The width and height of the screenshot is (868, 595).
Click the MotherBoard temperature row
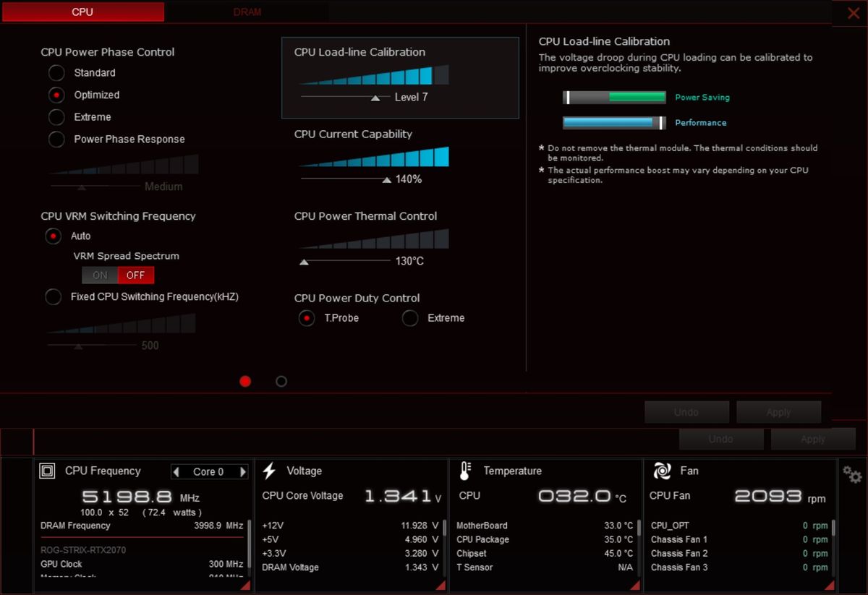(545, 526)
